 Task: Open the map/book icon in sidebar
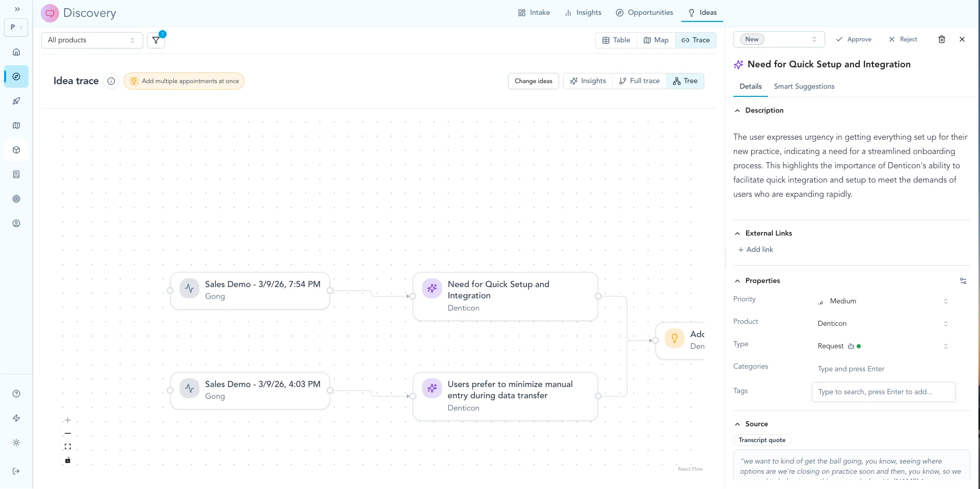16,125
